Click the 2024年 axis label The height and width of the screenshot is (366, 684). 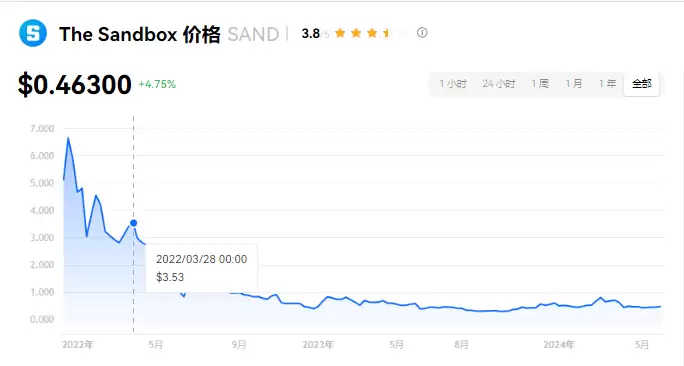tap(559, 345)
